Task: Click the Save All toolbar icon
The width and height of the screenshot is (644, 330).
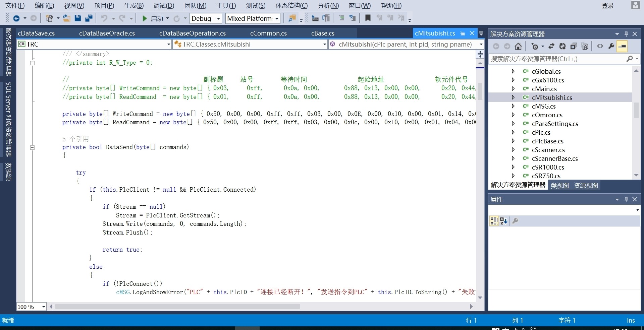Action: coord(89,18)
